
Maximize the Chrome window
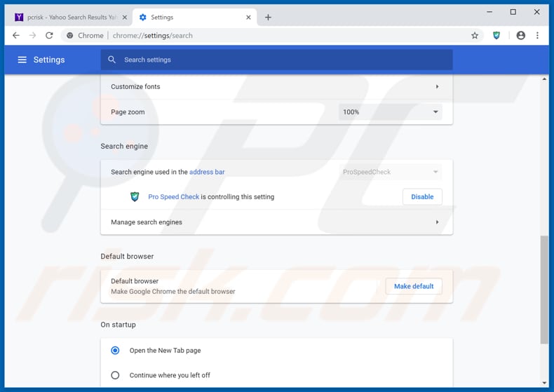click(x=513, y=12)
